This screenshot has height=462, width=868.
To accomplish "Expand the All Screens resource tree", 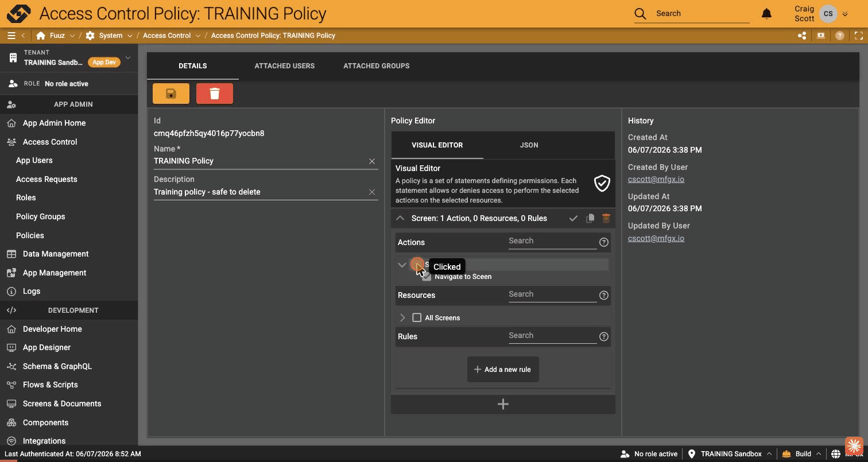I will pyautogui.click(x=402, y=317).
